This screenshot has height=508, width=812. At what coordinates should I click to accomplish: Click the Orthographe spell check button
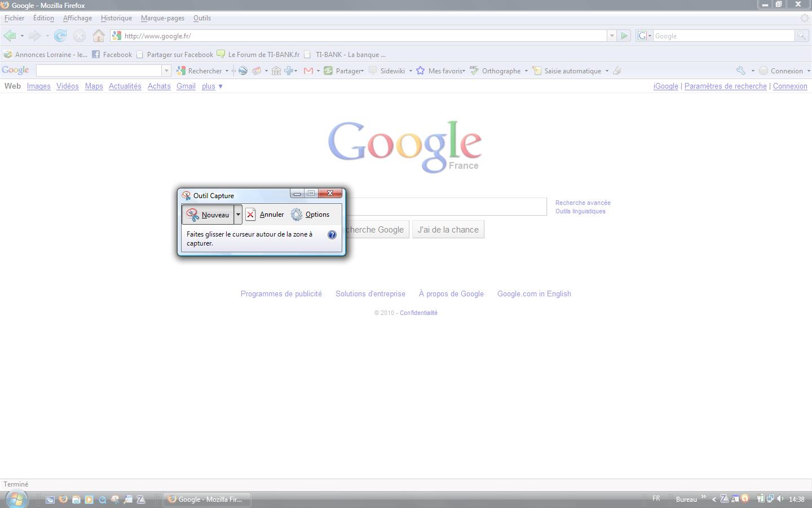pyautogui.click(x=496, y=71)
